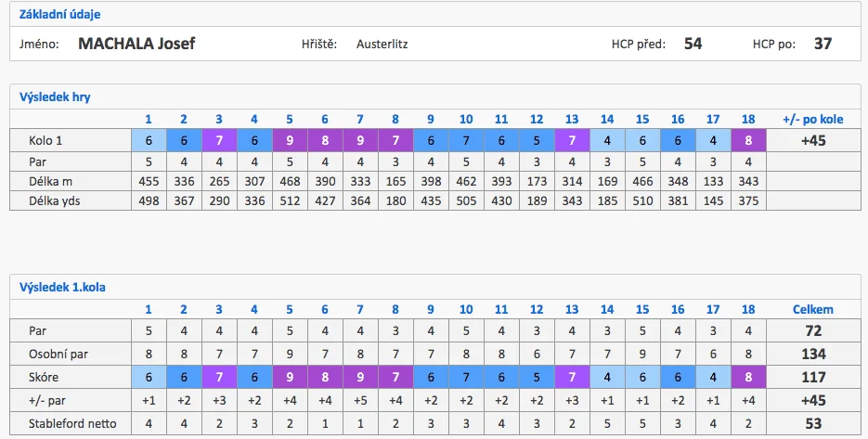The height and width of the screenshot is (439, 868).
Task: Select the HCP po value 37
Action: click(823, 44)
